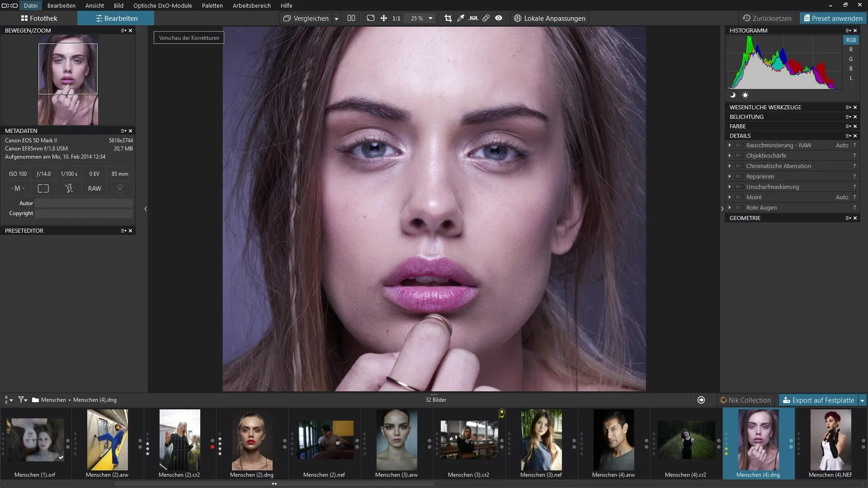Select RGB histogram channel
868x488 pixels.
point(851,40)
